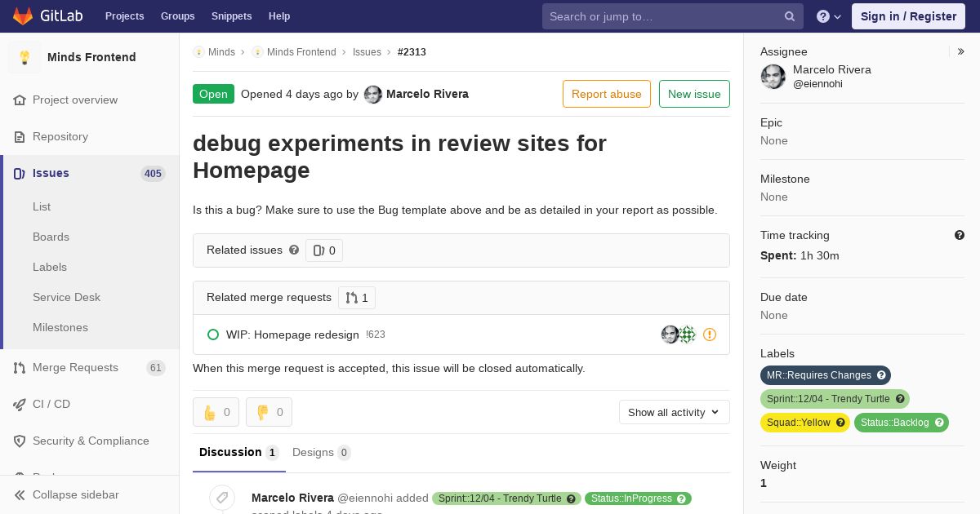Toggle Collapse sidebar at bottom left
Screen dimensions: 980x514
75,494
